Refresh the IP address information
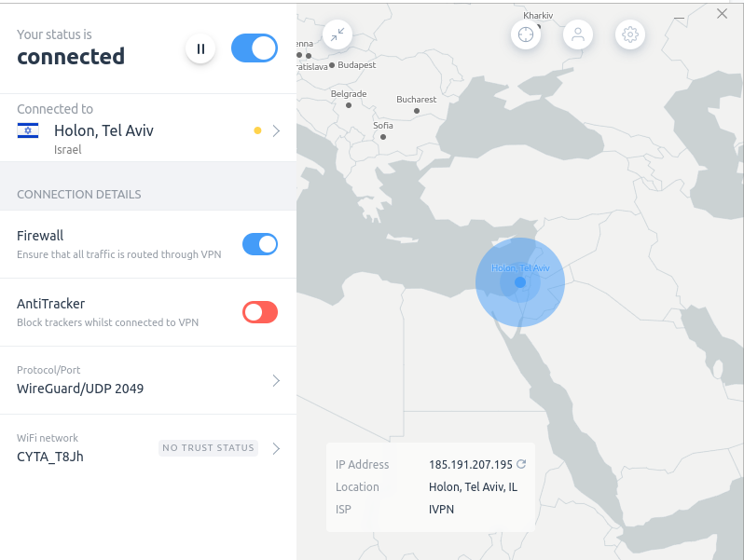The width and height of the screenshot is (744, 560). (x=521, y=464)
